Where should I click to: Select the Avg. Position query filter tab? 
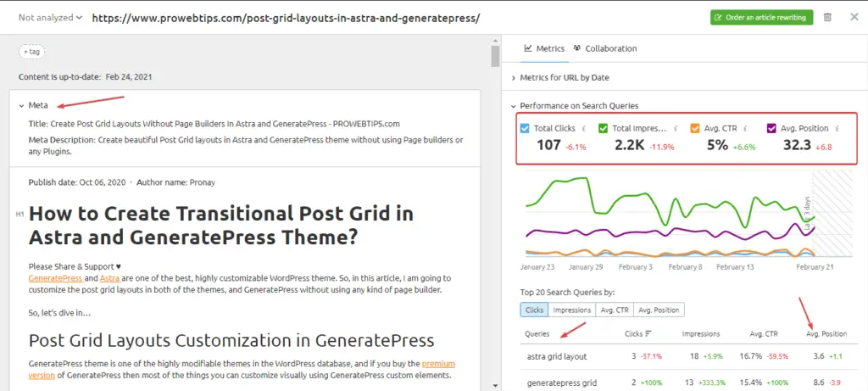pos(659,310)
